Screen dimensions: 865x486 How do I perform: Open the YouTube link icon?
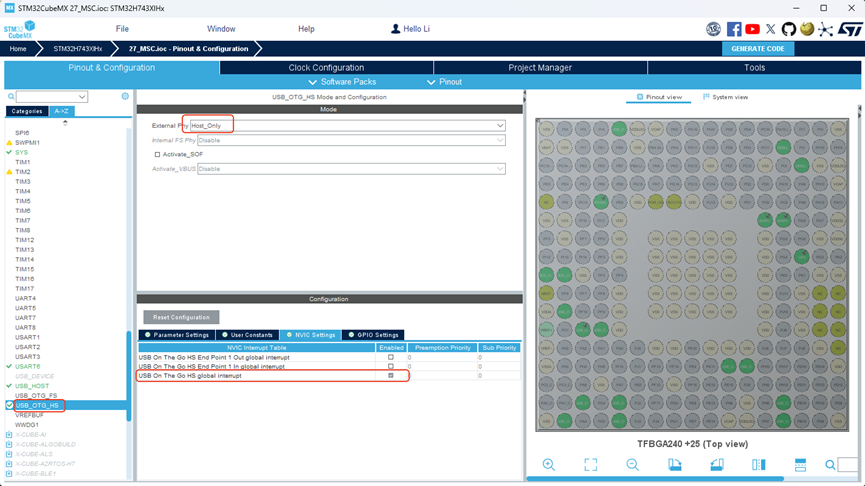[x=752, y=29]
